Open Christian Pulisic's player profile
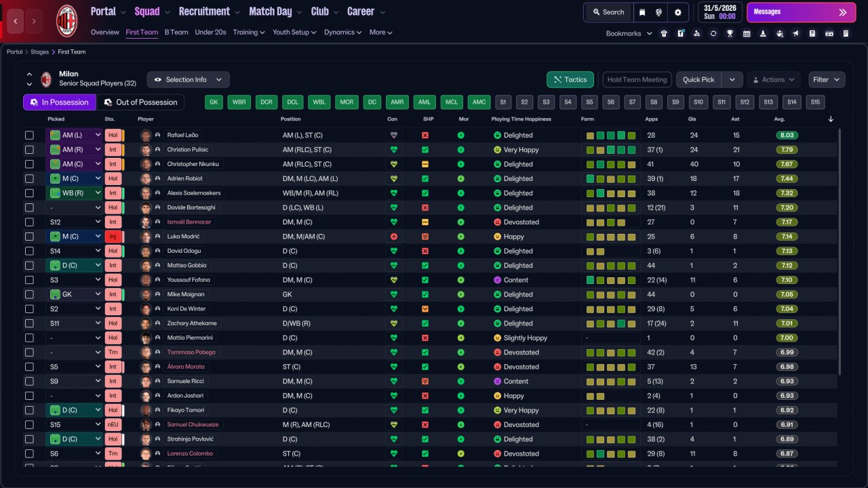 (188, 150)
